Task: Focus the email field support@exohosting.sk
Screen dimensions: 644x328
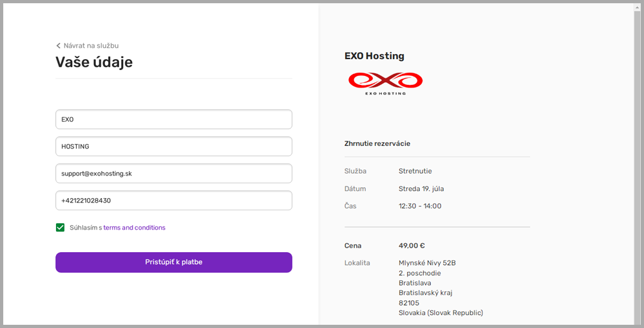Action: (174, 174)
